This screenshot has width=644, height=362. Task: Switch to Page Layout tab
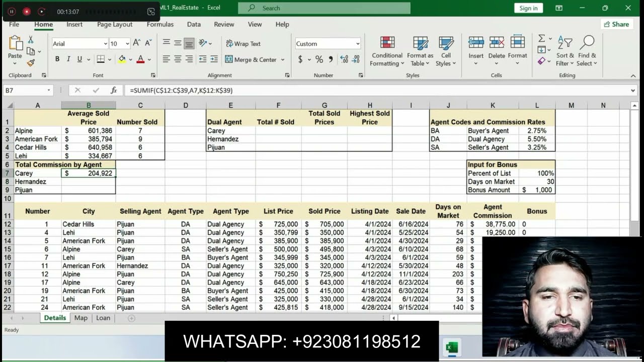pos(115,24)
